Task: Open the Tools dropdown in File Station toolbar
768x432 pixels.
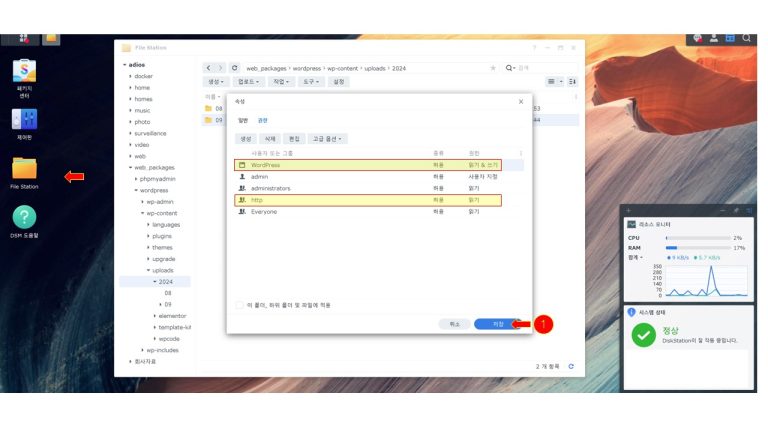Action: tap(311, 82)
